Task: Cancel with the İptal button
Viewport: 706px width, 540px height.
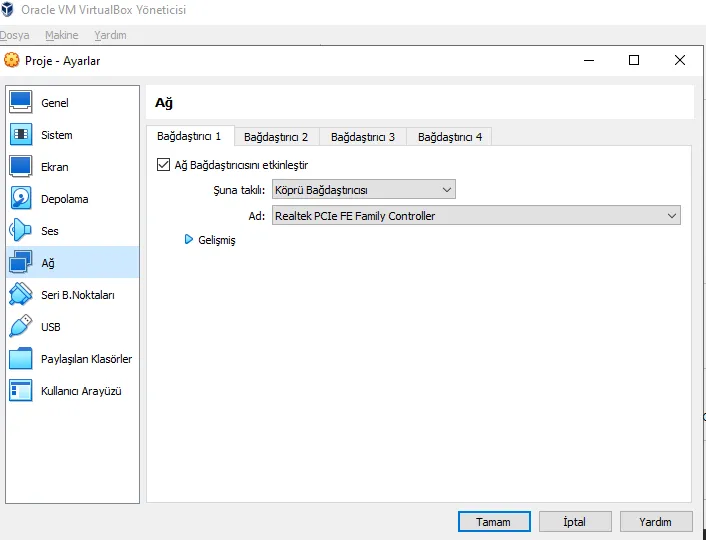Action: (x=575, y=522)
